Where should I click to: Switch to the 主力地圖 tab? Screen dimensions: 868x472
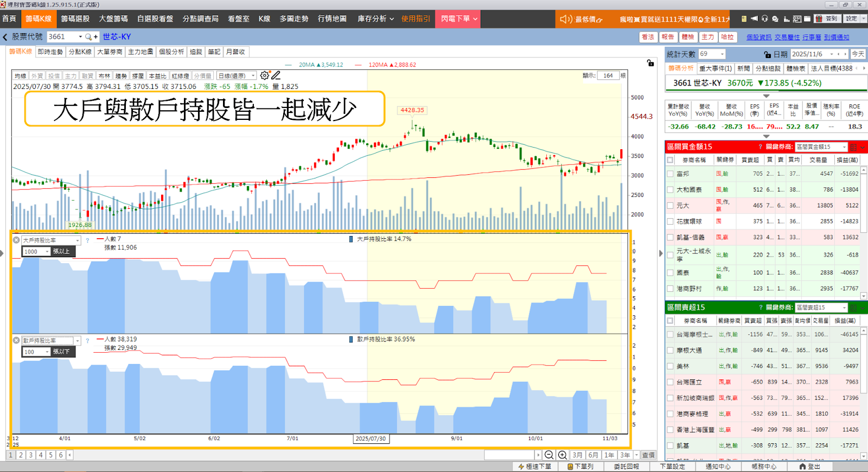[x=141, y=52]
